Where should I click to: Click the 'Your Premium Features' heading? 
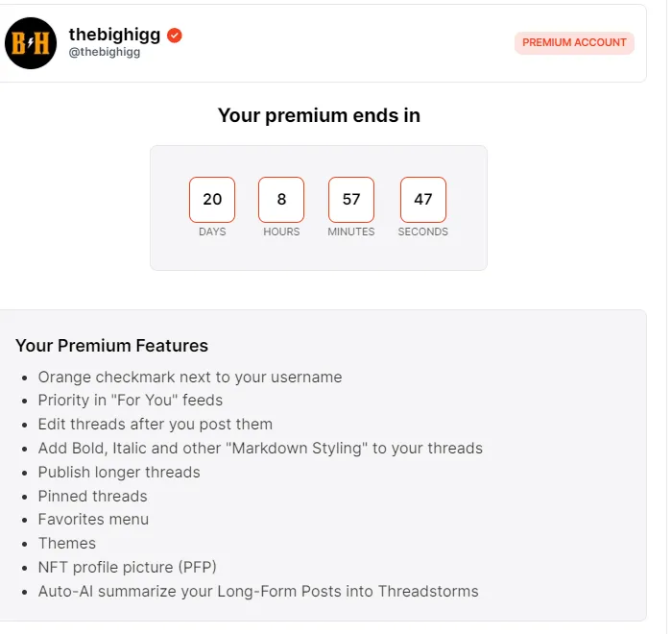[112, 345]
